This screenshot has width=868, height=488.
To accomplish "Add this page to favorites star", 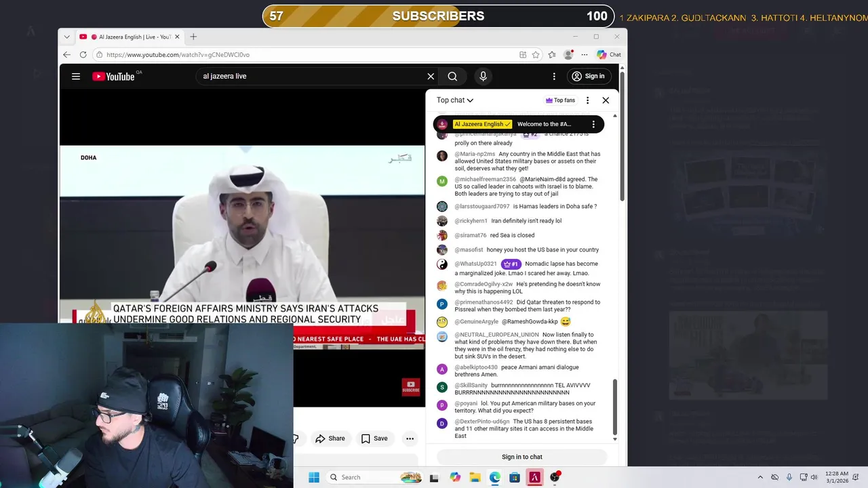I will [x=536, y=55].
